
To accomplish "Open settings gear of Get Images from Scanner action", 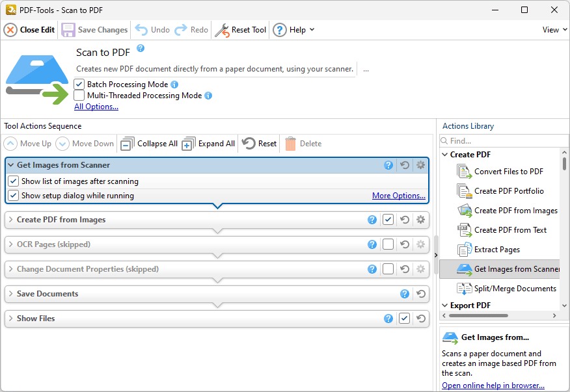I will 420,165.
